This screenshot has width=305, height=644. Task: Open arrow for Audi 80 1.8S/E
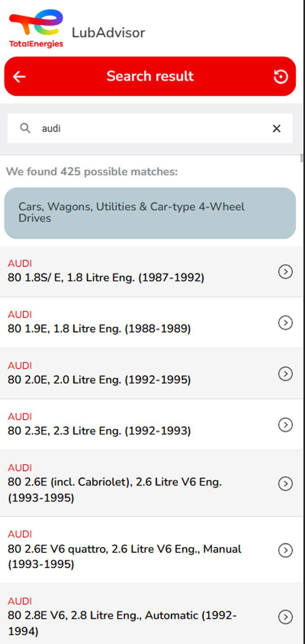[x=285, y=271]
